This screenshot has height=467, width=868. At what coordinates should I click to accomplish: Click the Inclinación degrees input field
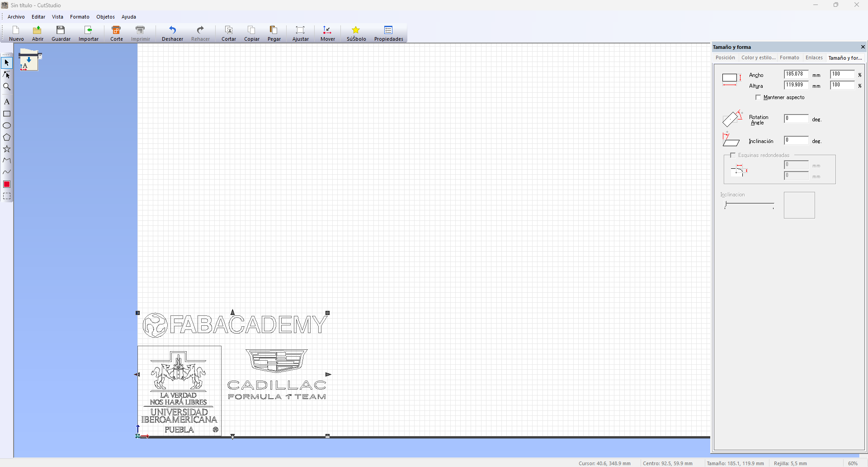click(796, 140)
